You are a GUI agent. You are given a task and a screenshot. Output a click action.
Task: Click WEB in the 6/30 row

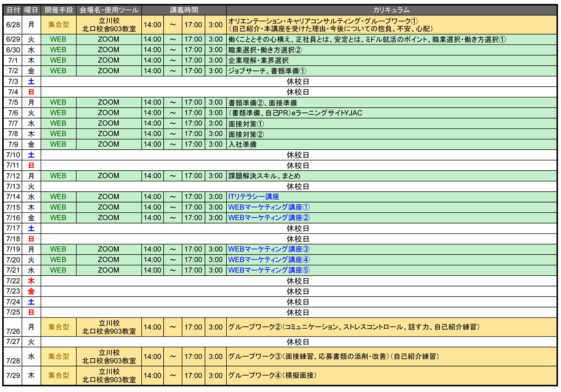tap(59, 50)
